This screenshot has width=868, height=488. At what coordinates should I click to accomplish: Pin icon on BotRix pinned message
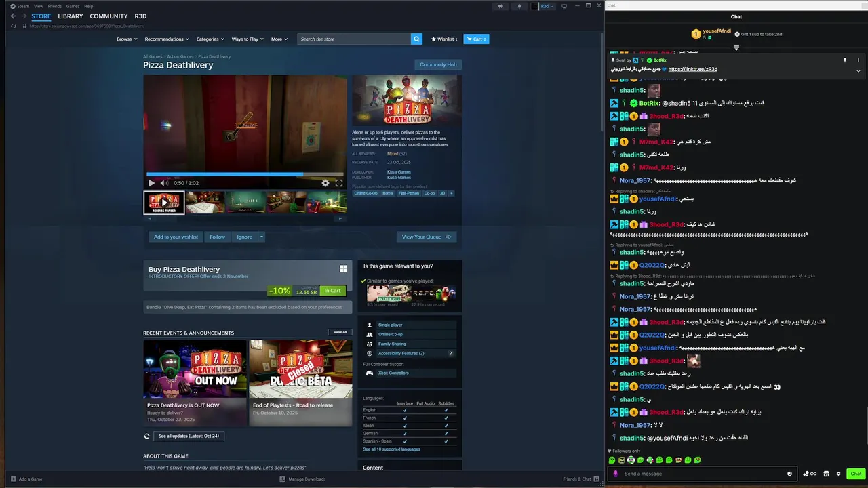[x=845, y=60]
